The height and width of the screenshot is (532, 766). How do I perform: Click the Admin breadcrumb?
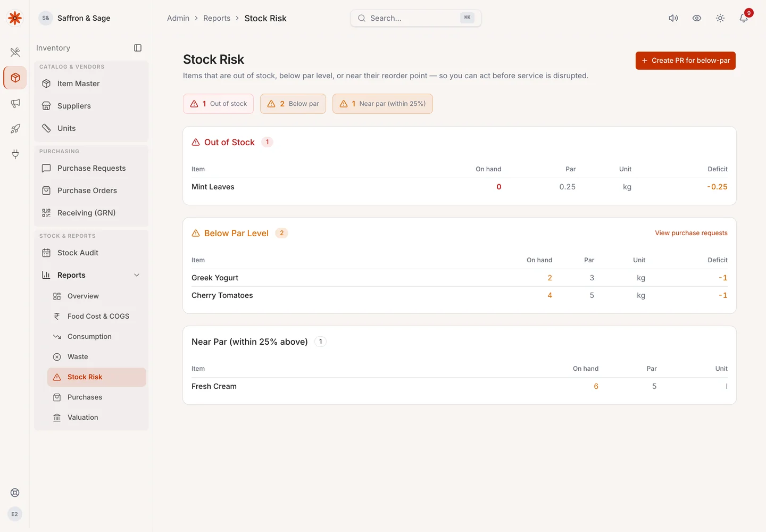point(178,18)
